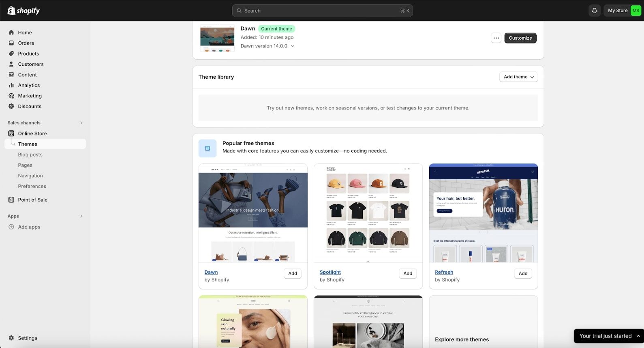Go to Products in the sidebar
Screen dimensions: 644x348
tap(28, 54)
